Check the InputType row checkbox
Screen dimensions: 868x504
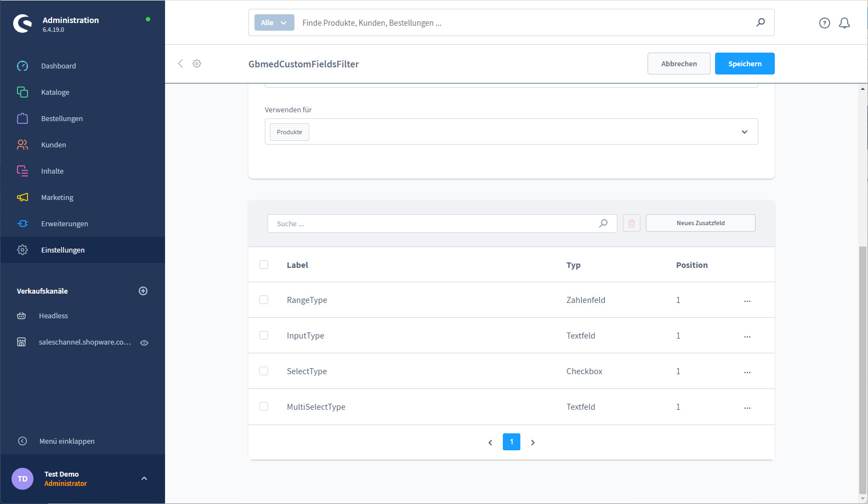(x=264, y=335)
